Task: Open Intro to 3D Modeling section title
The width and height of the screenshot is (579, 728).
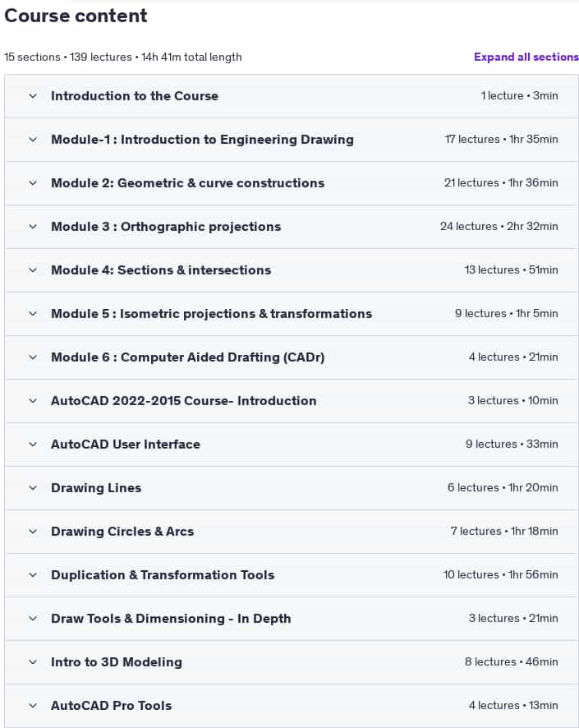Action: click(x=117, y=662)
